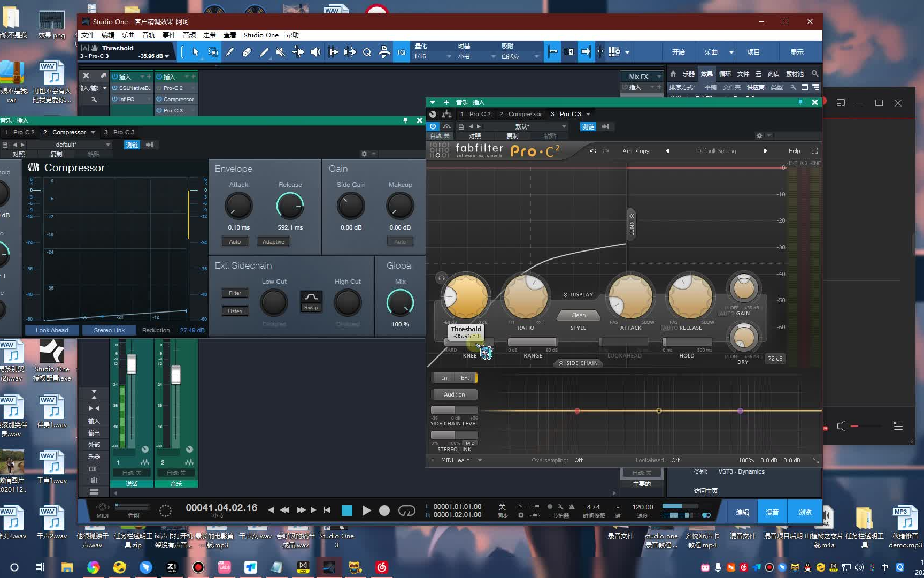Image resolution: width=924 pixels, height=578 pixels.
Task: Select the Arrow tool in the toolbar
Action: [x=195, y=52]
